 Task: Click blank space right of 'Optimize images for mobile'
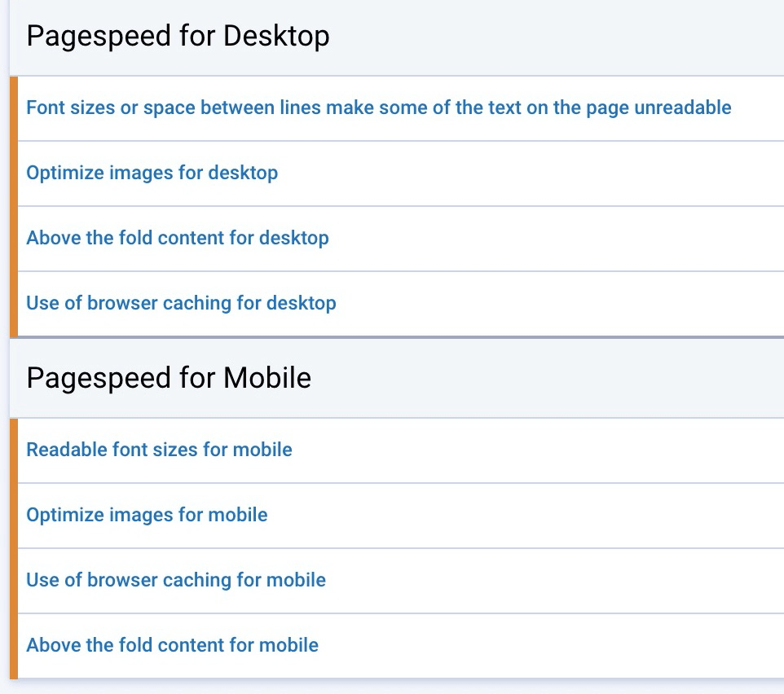pos(525,516)
